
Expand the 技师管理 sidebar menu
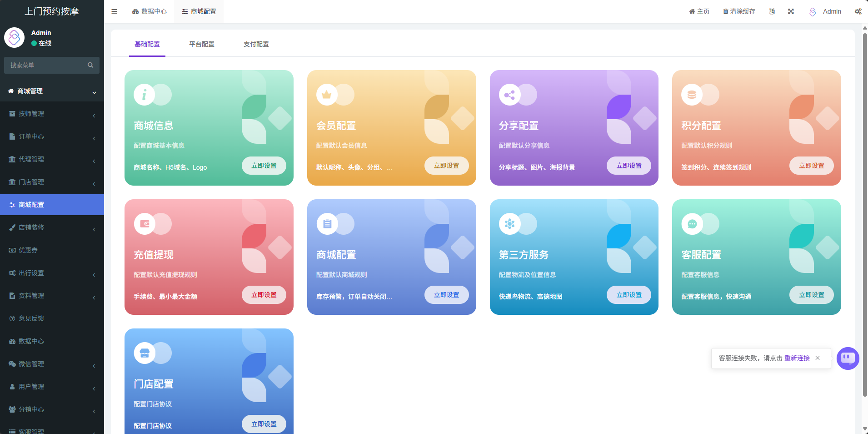click(x=52, y=114)
